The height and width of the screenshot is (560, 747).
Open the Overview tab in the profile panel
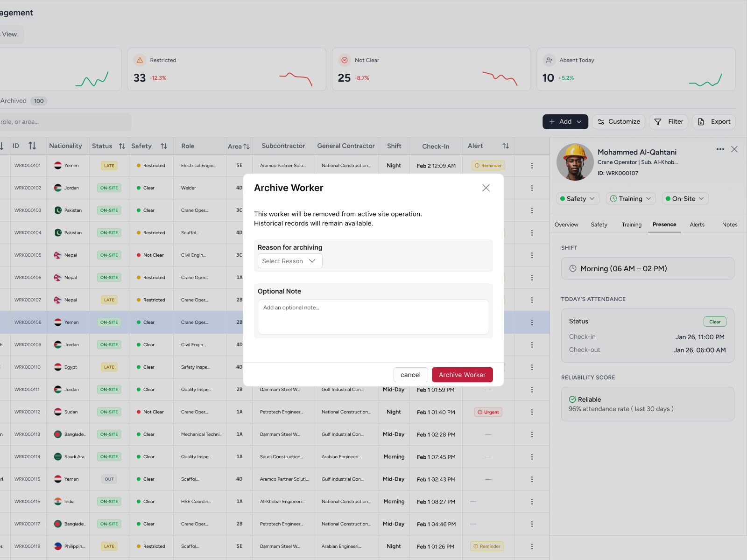click(x=566, y=224)
